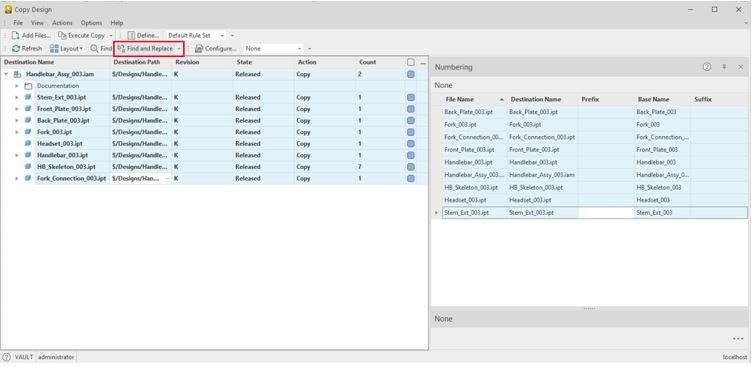The width and height of the screenshot is (752, 367).
Task: Click the ellipsis button at panel bottom
Action: [738, 339]
